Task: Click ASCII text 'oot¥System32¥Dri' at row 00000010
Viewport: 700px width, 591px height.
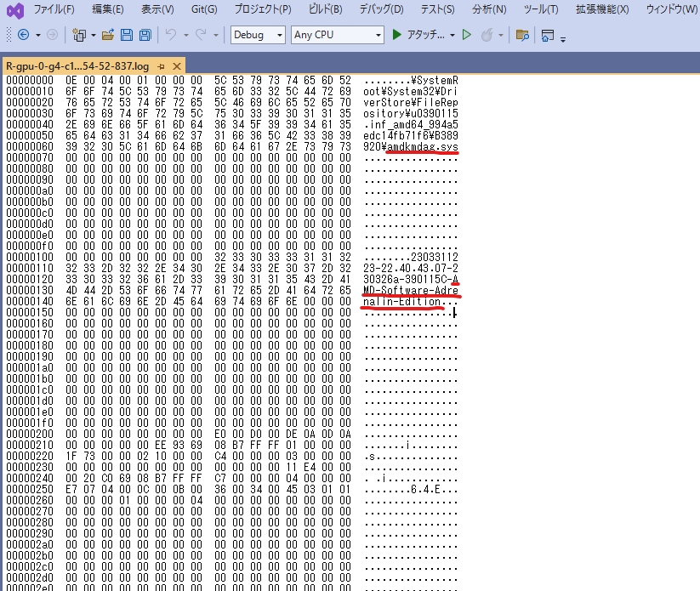Action: click(411, 92)
